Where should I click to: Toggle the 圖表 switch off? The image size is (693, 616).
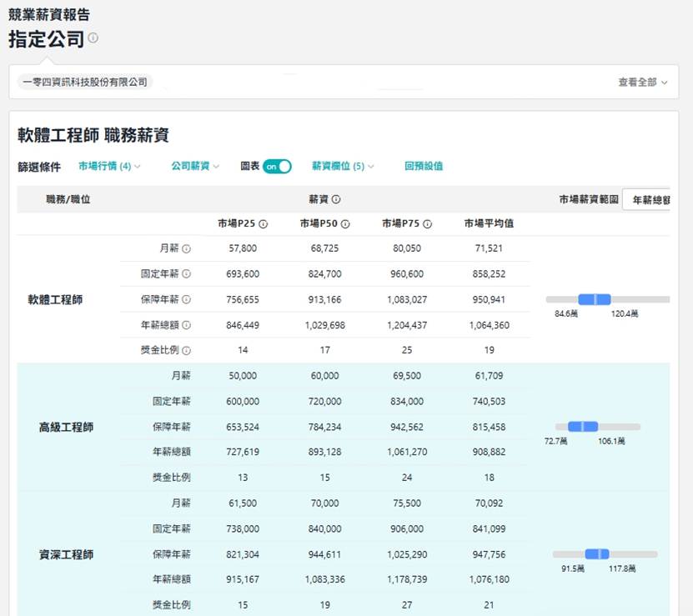[x=277, y=166]
